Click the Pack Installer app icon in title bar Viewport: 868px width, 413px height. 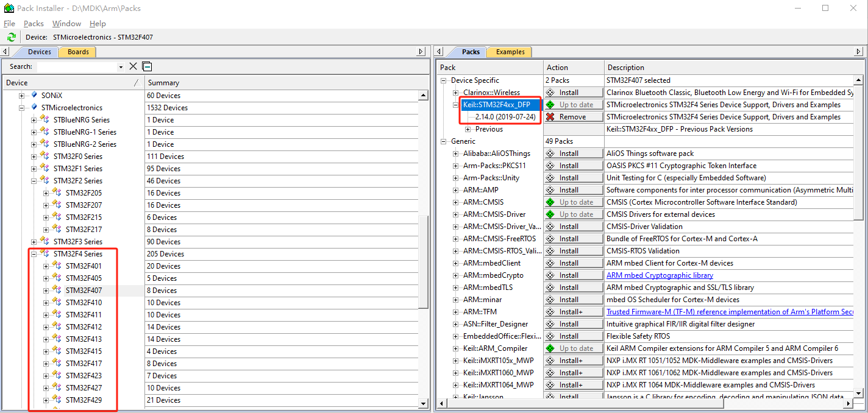point(9,9)
